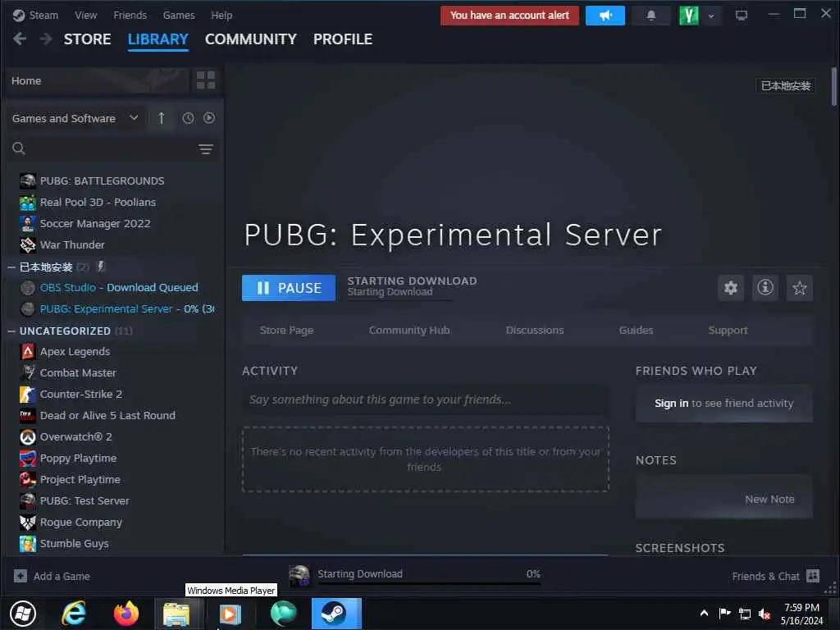840x630 pixels.
Task: Click the Add a Game plus icon
Action: [21, 576]
